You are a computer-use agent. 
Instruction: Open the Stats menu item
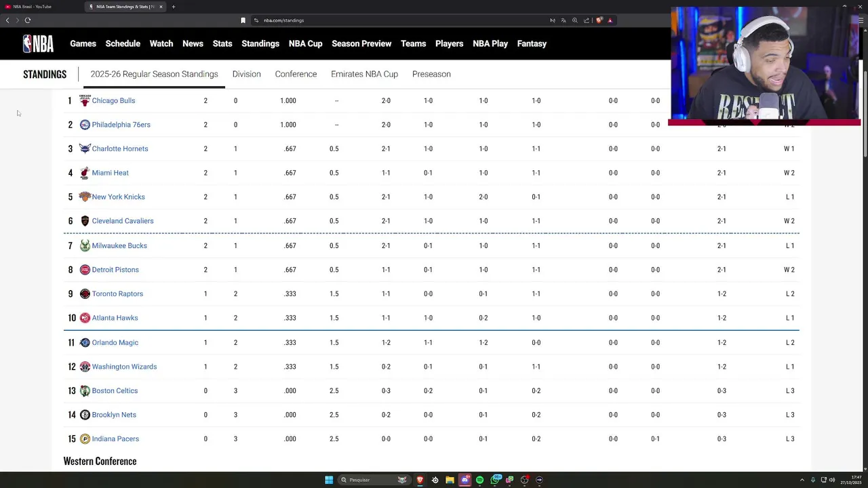coord(222,43)
